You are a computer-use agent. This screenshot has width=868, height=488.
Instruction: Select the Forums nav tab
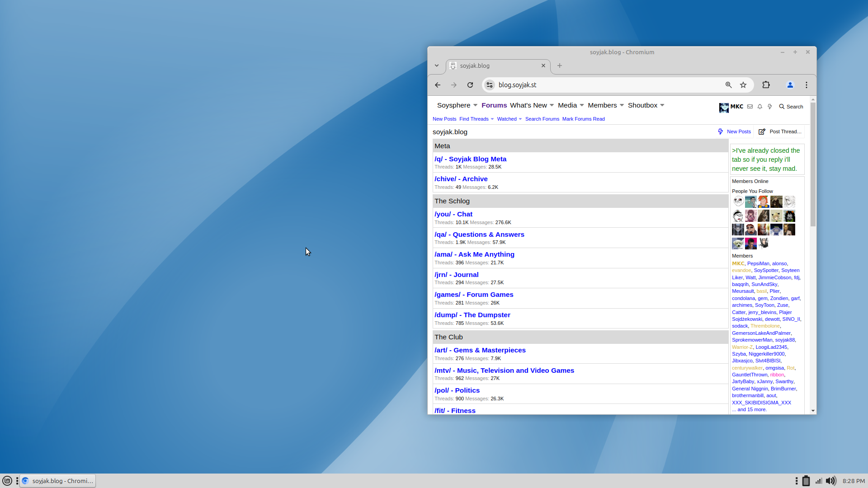pos(494,105)
